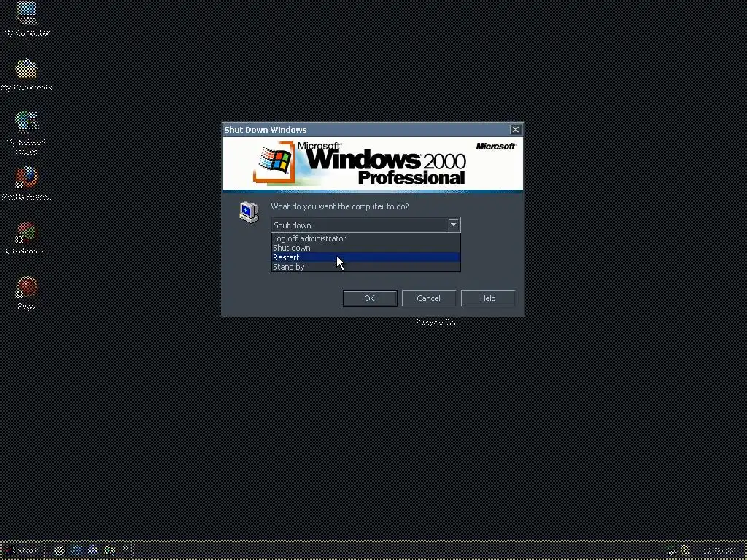Open Outlook Express quick launch icon
This screenshot has width=747, height=560.
pos(93,551)
